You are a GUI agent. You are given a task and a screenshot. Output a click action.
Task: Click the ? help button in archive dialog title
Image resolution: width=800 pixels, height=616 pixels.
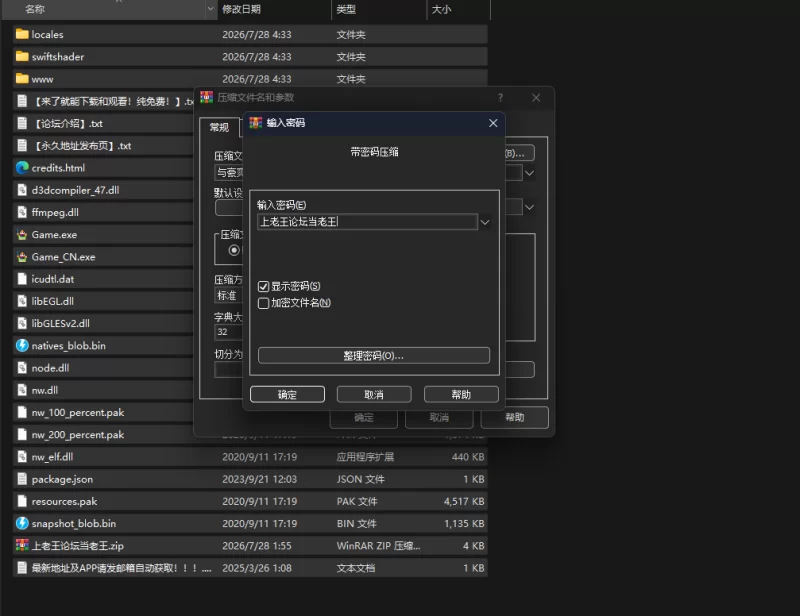coord(501,97)
